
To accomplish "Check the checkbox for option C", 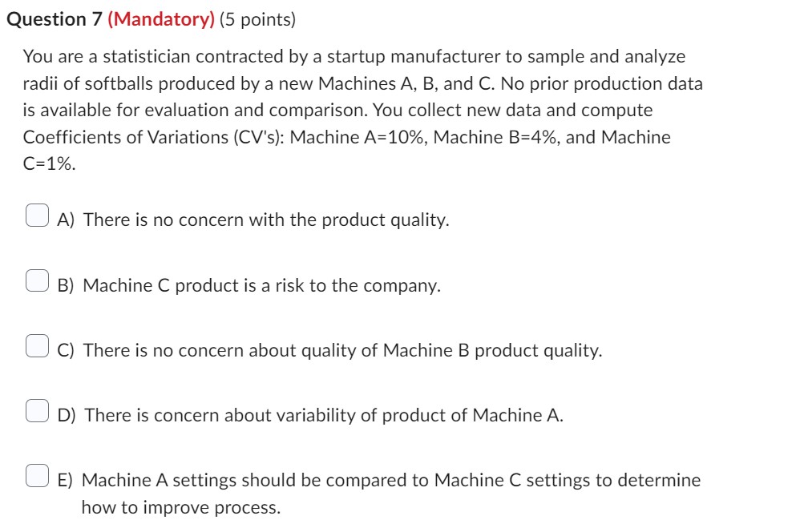I will pyautogui.click(x=35, y=345).
